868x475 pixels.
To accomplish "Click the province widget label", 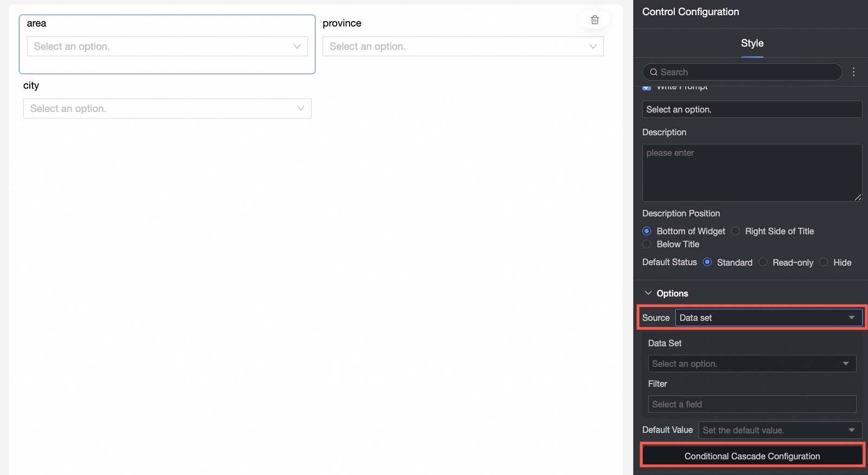I will (x=342, y=23).
